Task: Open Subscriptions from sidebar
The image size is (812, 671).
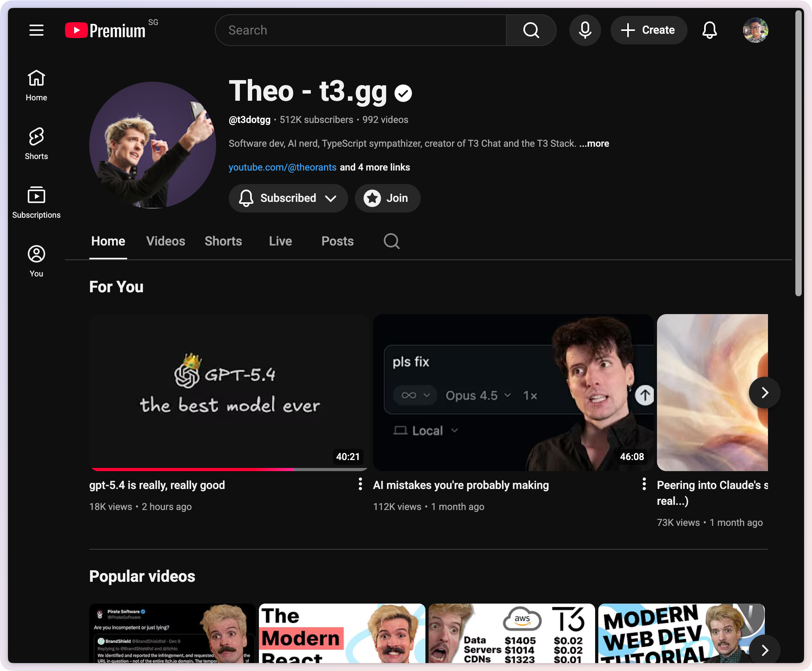Action: click(x=36, y=202)
